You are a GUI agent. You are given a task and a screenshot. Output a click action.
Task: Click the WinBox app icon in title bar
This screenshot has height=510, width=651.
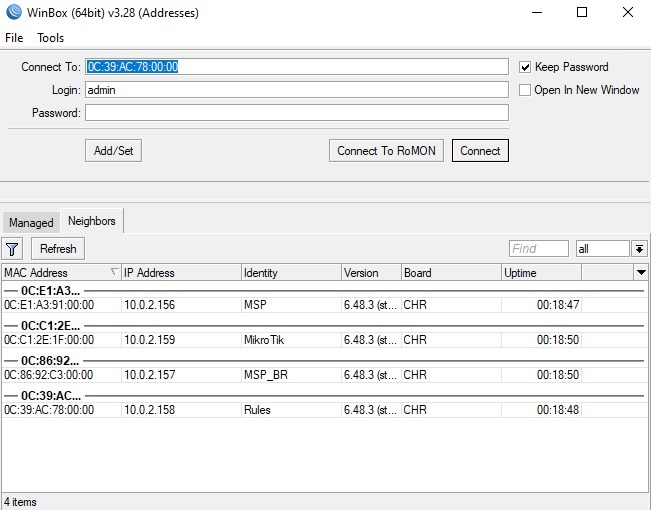pos(12,13)
